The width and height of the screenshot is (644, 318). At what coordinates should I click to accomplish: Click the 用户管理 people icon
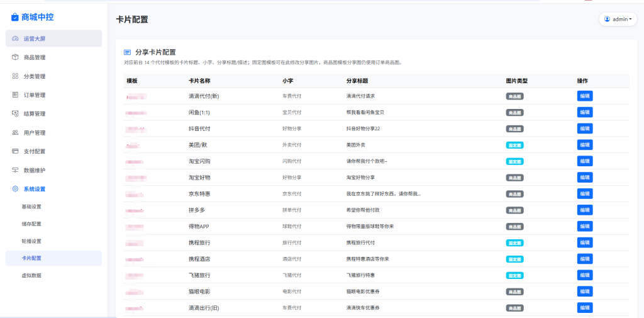[x=15, y=133]
